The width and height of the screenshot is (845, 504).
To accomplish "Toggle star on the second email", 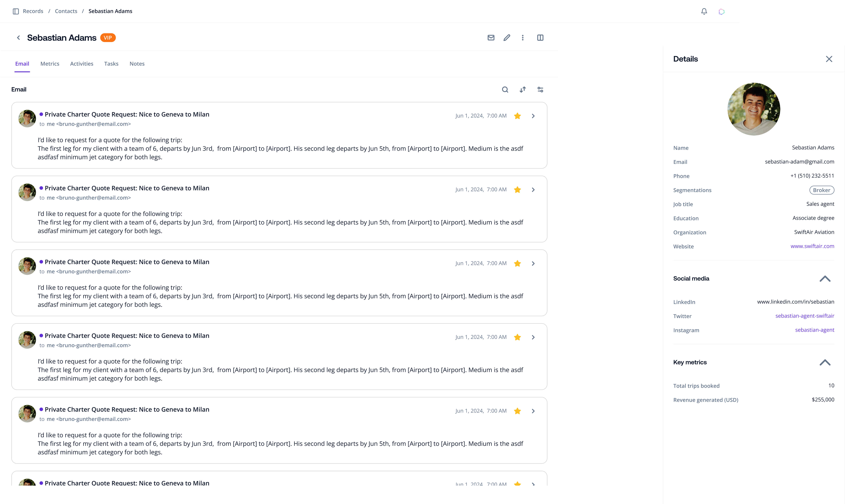I will [x=517, y=189].
